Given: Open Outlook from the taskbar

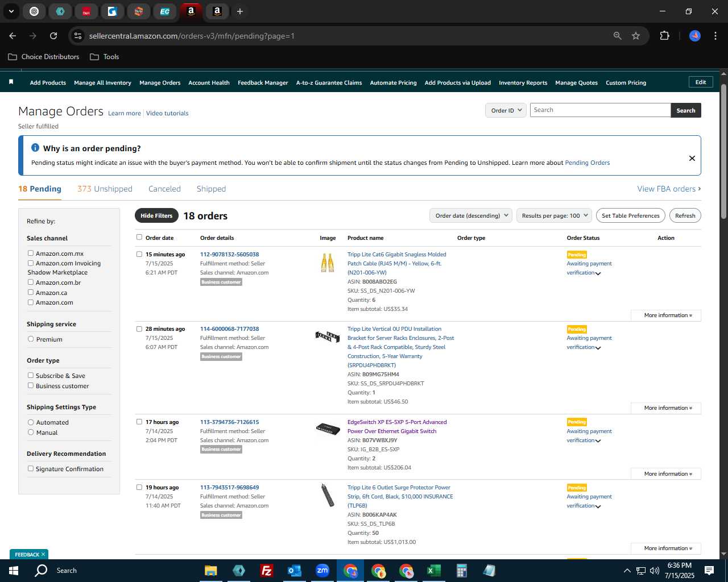Looking at the screenshot, I should 294,571.
